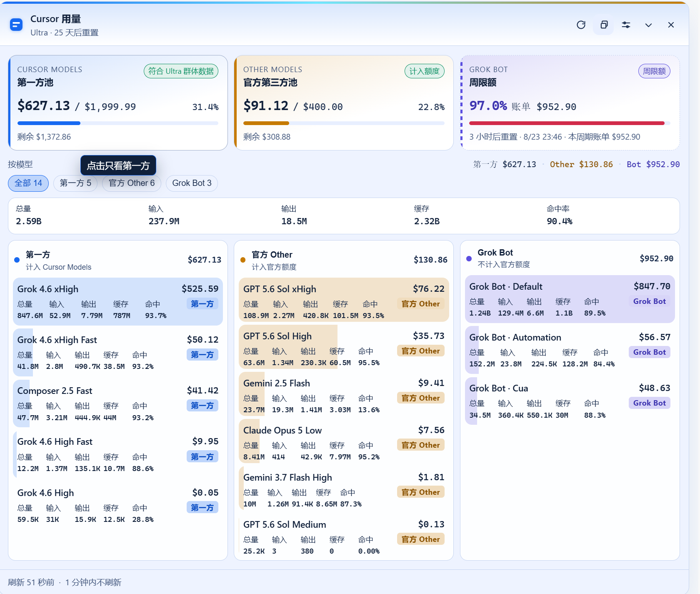Screen dimensions: 700x594
Task: Click the Ultra · 25 天后重置 subtitle
Action: [65, 33]
